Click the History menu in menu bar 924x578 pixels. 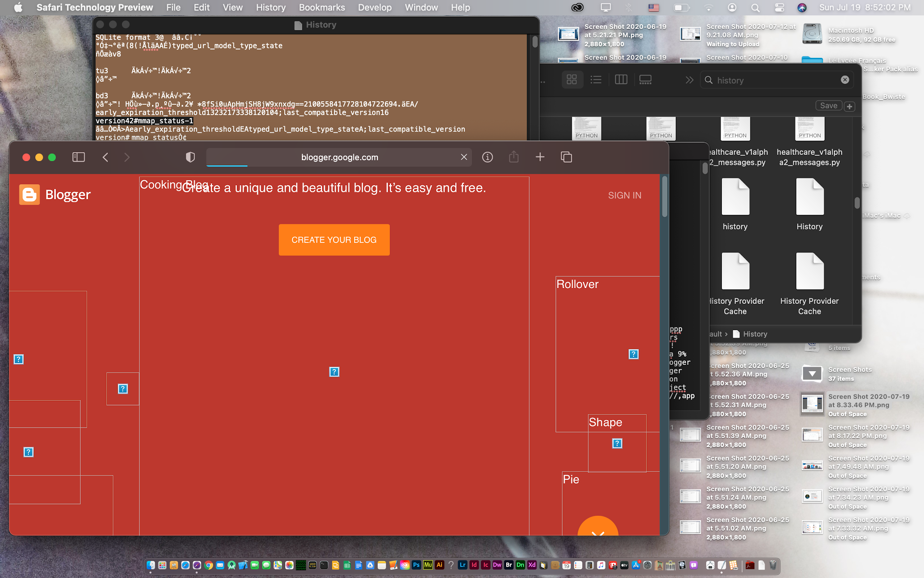click(271, 8)
